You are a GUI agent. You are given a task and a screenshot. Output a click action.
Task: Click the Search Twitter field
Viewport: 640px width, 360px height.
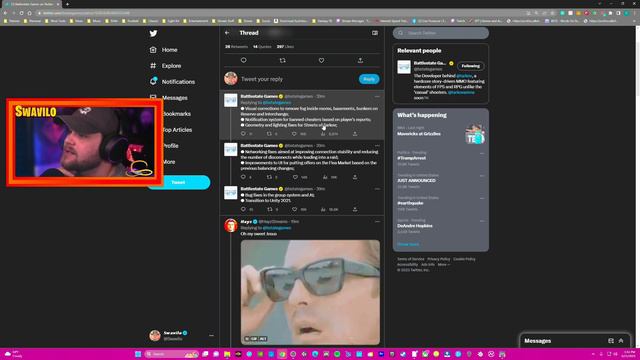tap(441, 33)
